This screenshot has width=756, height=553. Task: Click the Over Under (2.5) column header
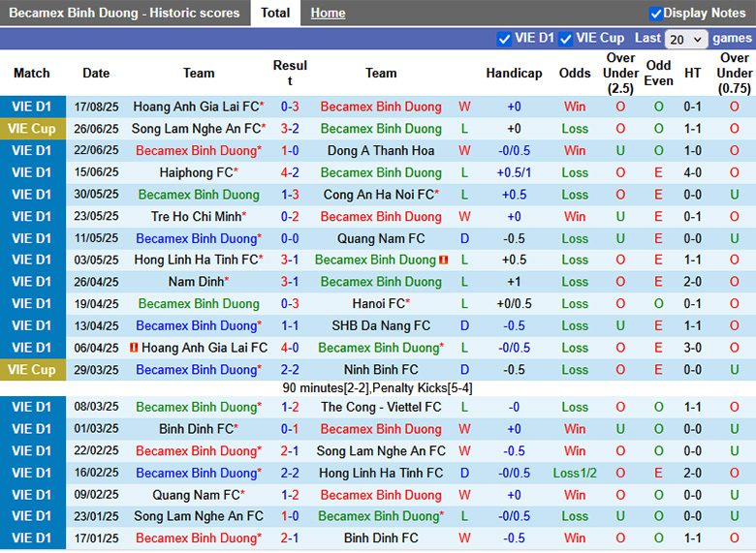620,73
